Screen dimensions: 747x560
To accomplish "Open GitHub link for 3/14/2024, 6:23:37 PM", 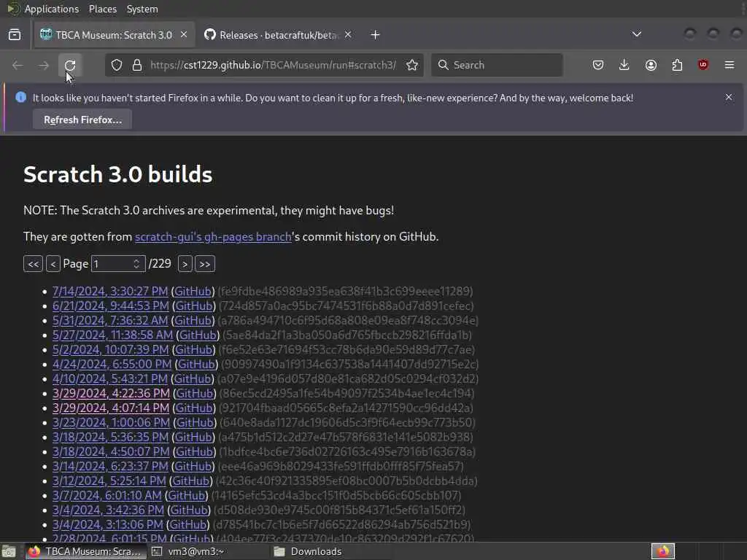I will tap(193, 466).
